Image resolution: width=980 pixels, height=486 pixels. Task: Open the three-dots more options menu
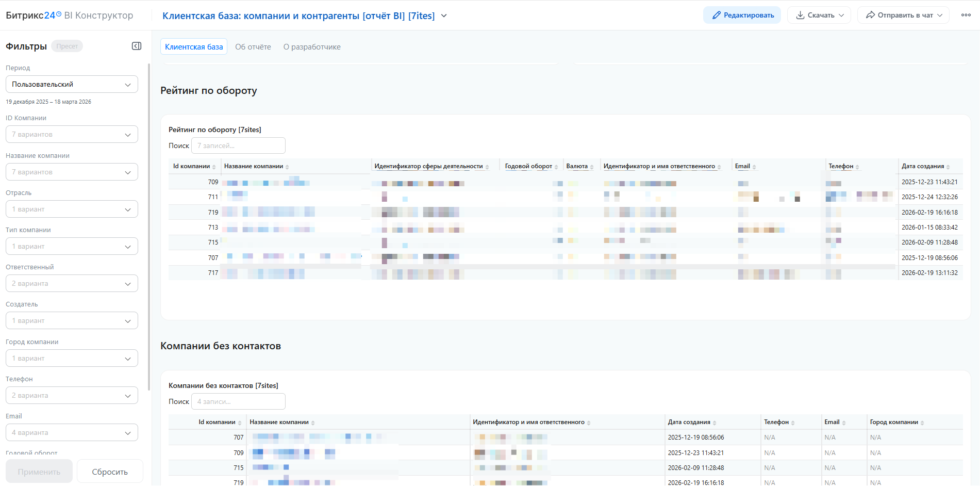tap(966, 15)
